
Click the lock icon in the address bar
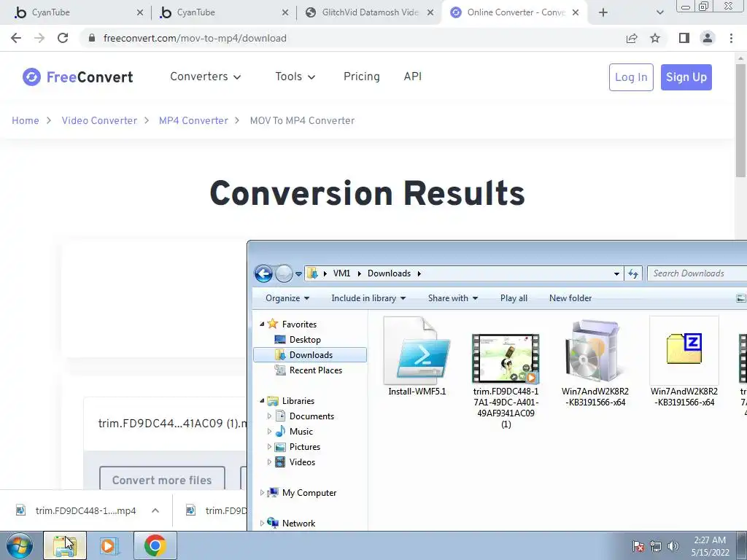click(92, 38)
